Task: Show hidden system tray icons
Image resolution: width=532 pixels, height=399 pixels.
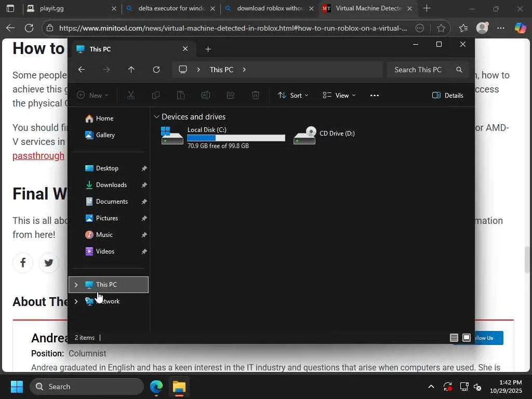Action: coord(431,387)
